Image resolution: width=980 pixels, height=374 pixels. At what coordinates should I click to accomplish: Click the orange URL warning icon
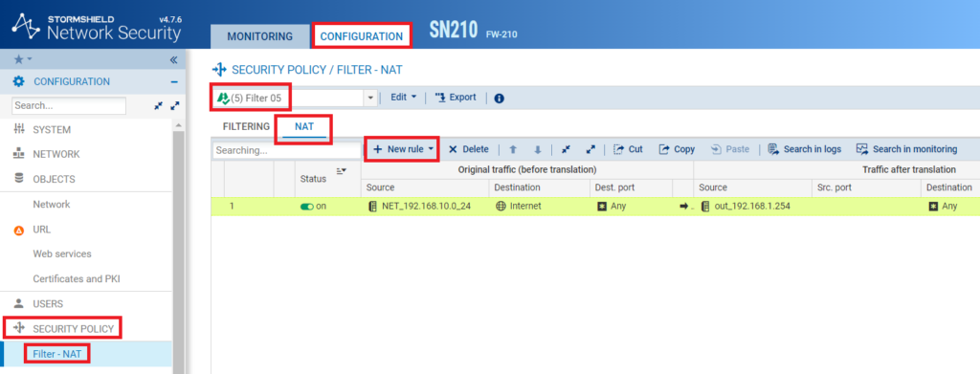pyautogui.click(x=19, y=230)
